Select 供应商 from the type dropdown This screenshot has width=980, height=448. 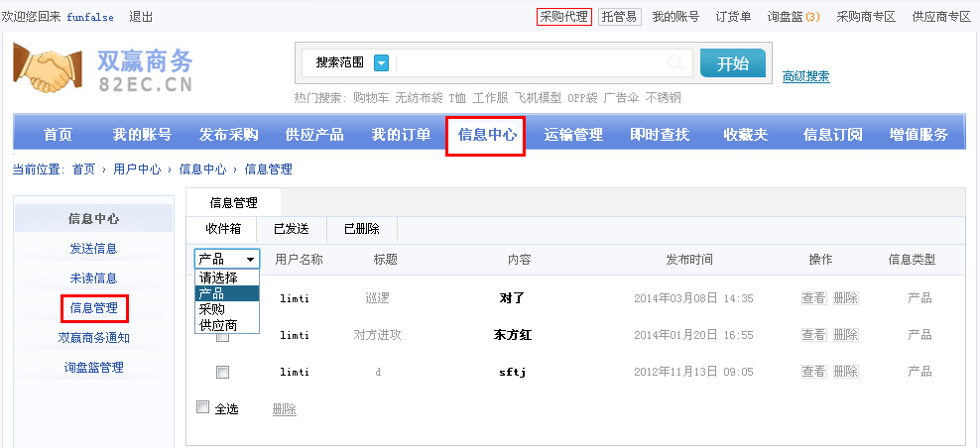coord(218,325)
